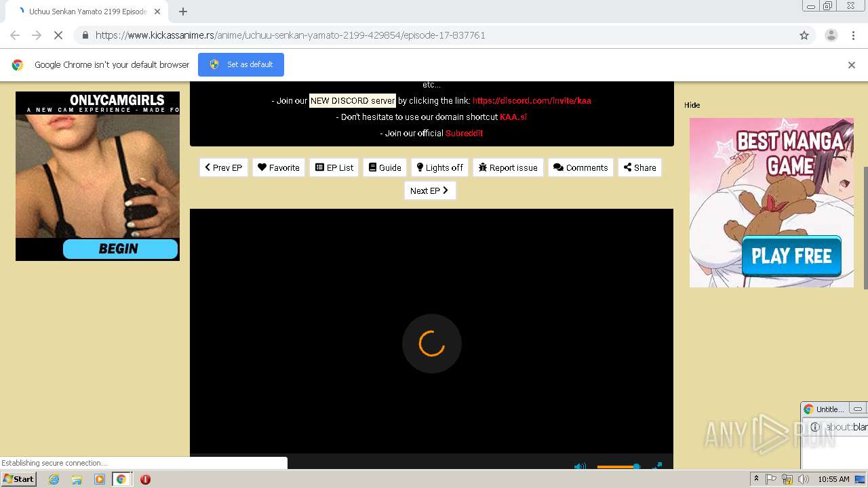The width and height of the screenshot is (868, 488).
Task: Enter fullscreen in the video player
Action: click(657, 466)
